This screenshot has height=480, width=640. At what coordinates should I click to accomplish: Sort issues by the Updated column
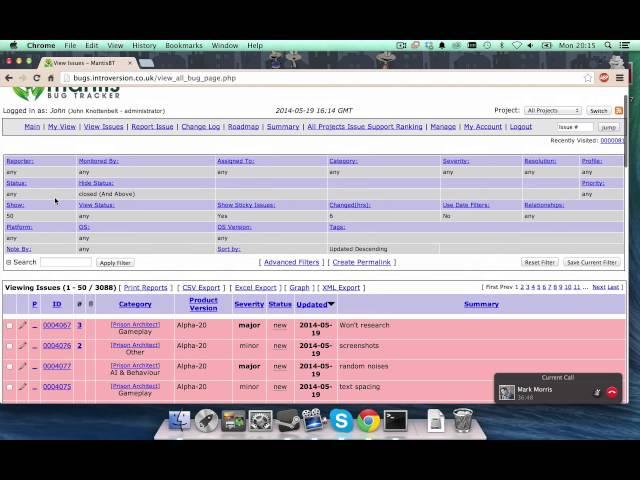pyautogui.click(x=312, y=304)
